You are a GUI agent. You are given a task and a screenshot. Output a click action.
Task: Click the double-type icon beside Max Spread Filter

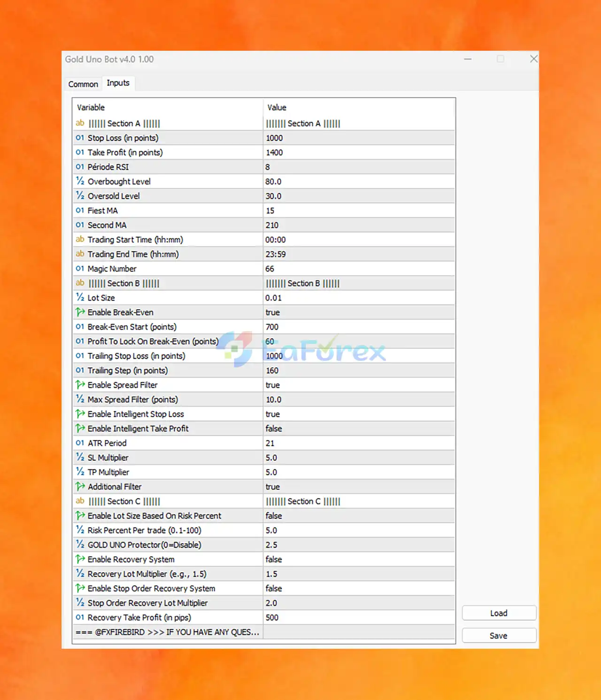80,399
